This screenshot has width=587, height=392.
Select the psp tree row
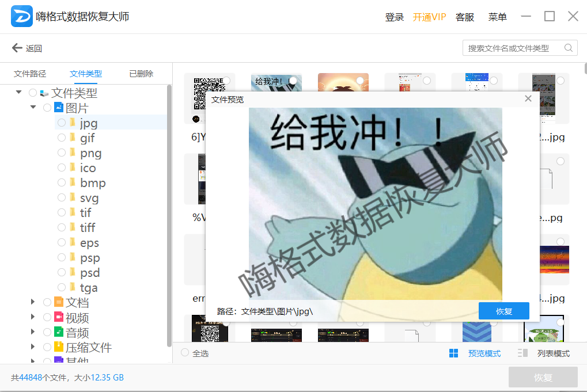111,257
